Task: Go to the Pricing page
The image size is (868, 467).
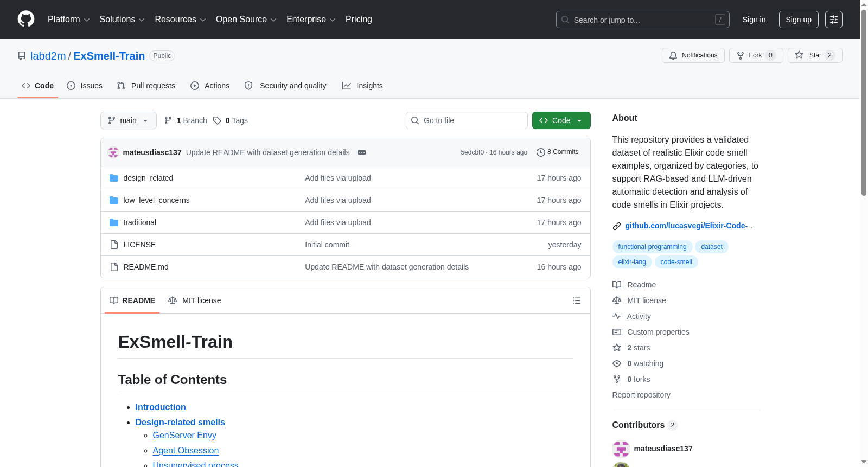Action: point(359,20)
